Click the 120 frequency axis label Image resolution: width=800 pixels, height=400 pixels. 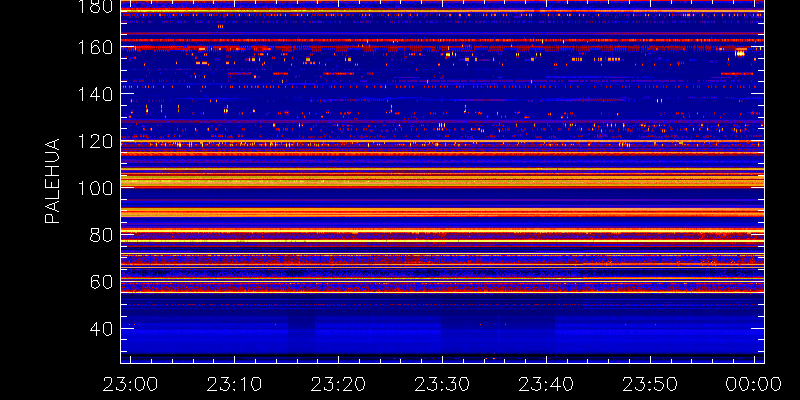(x=96, y=141)
